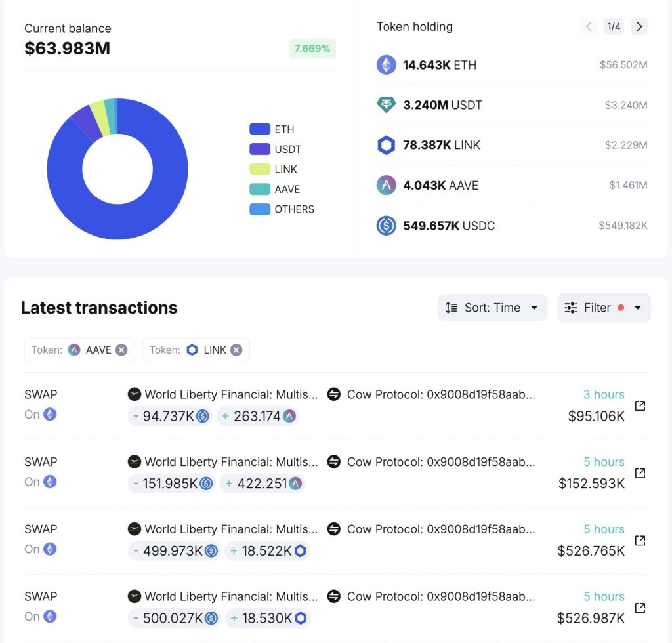Click the 7.669% balance change badge

312,49
